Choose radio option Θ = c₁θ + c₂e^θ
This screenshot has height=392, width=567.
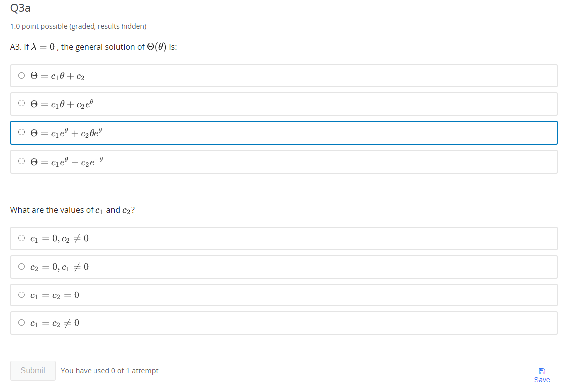pyautogui.click(x=21, y=104)
